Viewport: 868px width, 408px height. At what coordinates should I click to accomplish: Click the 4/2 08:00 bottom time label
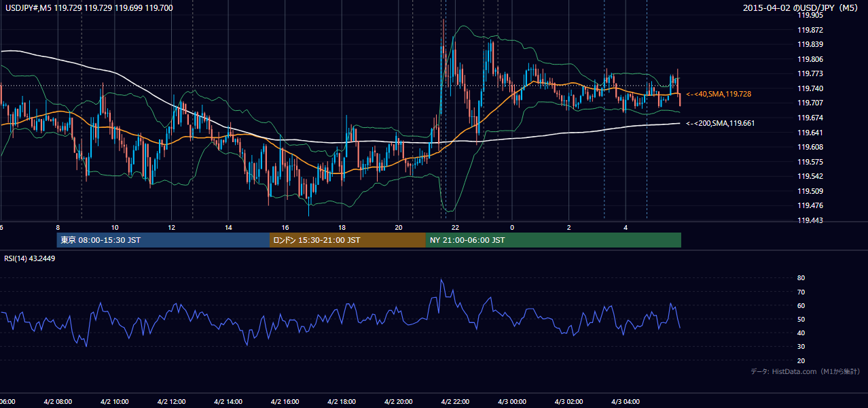(x=58, y=402)
